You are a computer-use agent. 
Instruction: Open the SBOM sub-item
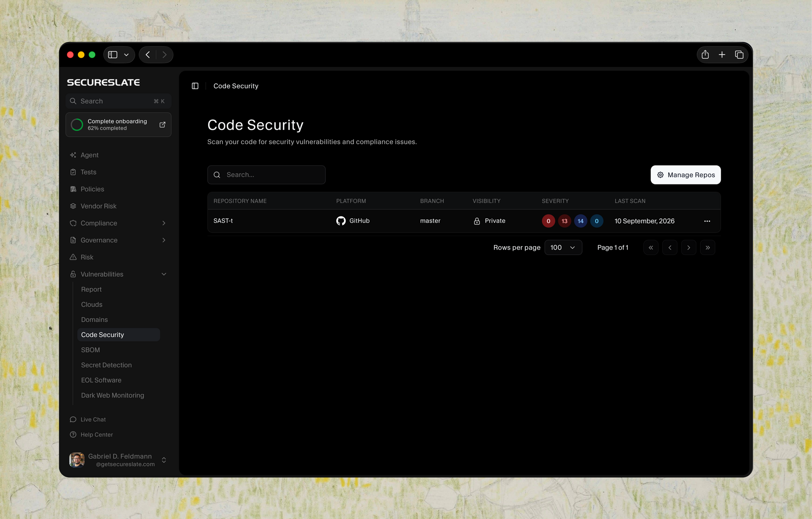91,350
